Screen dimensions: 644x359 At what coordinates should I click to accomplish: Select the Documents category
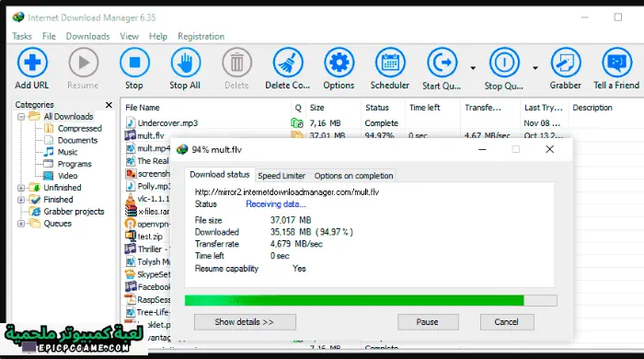click(77, 140)
